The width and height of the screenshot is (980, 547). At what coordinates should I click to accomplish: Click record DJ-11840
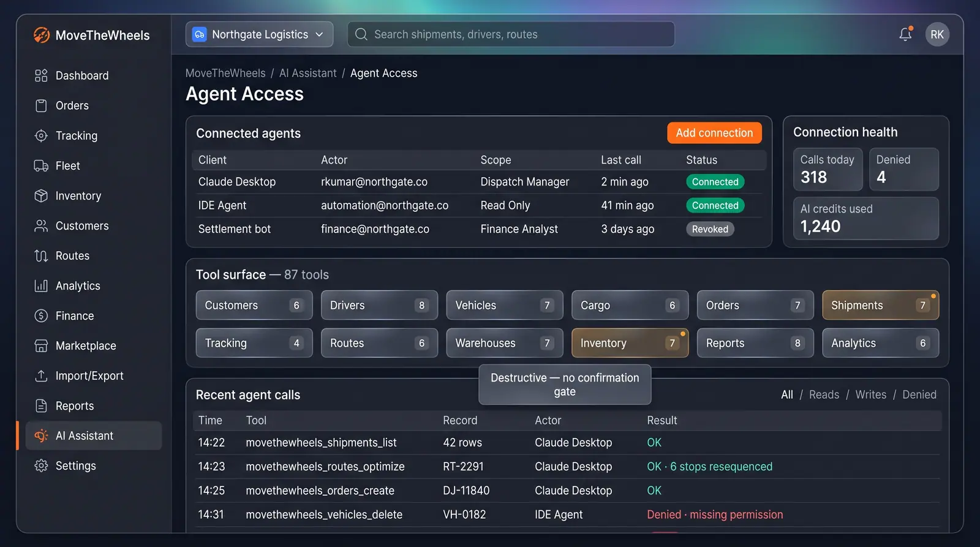[x=466, y=491]
